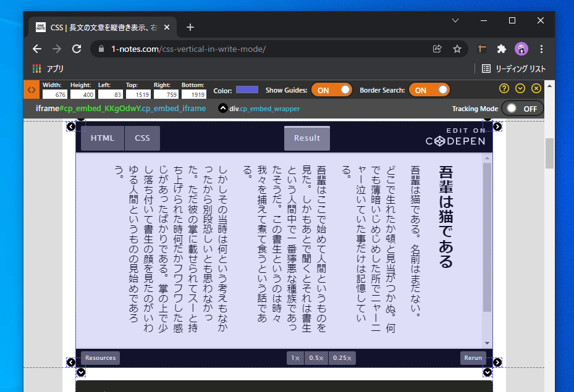Click the orange code inspector extension icon
574x392 pixels.
pos(31,90)
